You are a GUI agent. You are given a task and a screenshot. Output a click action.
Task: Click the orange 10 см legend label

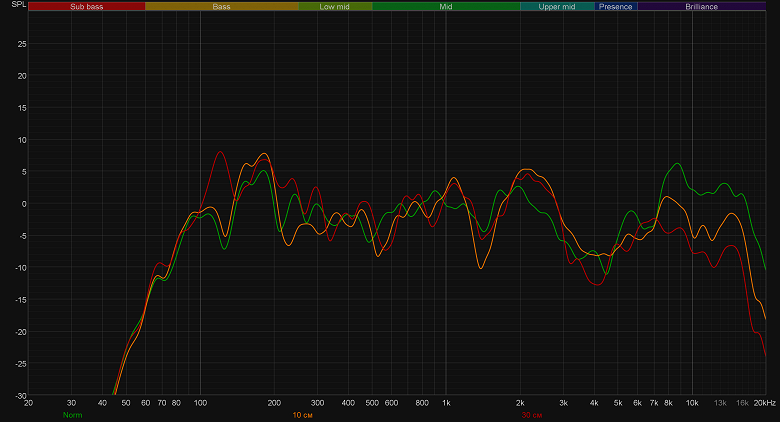(302, 415)
